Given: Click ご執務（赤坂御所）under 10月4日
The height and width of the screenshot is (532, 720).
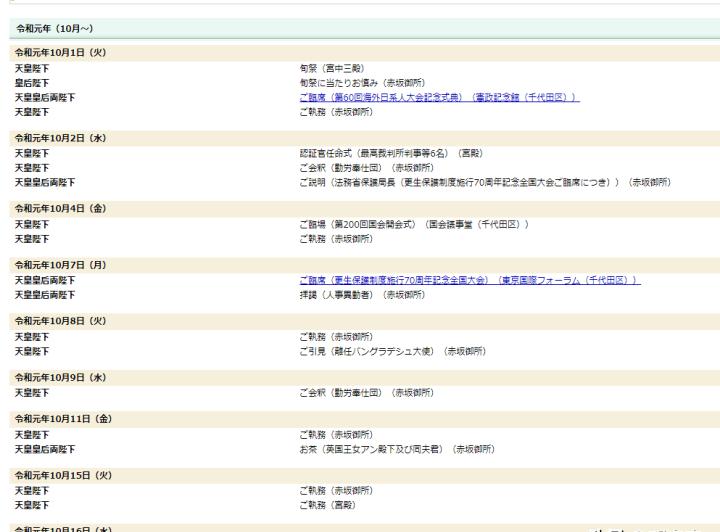Looking at the screenshot, I should (x=336, y=239).
